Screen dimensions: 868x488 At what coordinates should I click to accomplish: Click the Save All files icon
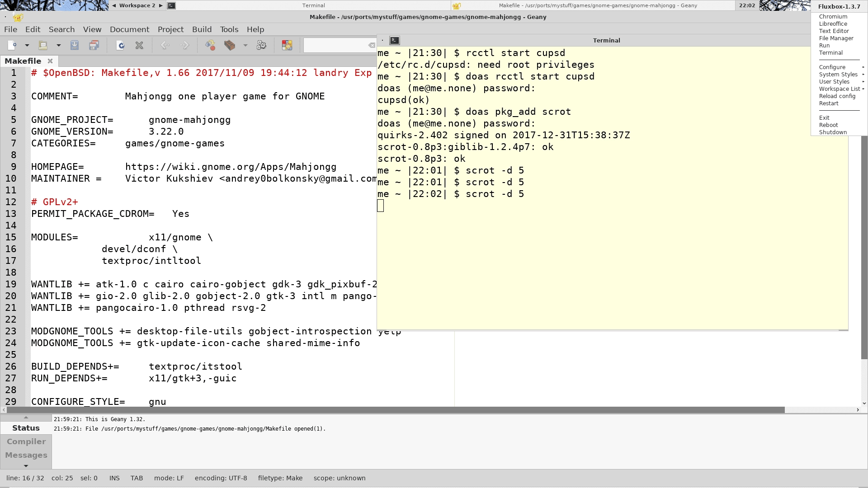[x=94, y=45]
